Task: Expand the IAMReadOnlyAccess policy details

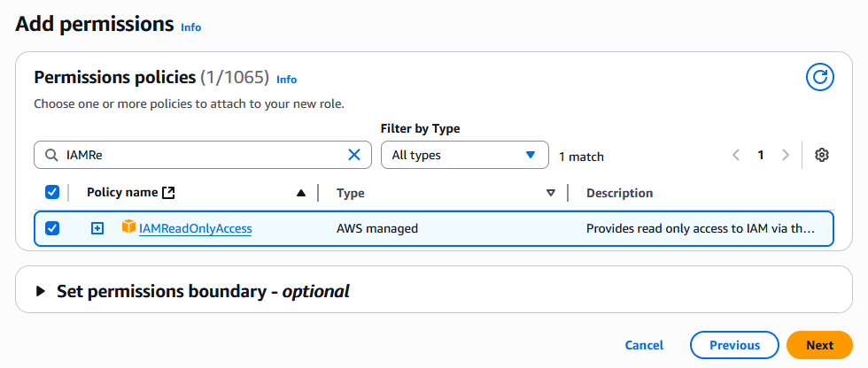Action: click(x=97, y=228)
